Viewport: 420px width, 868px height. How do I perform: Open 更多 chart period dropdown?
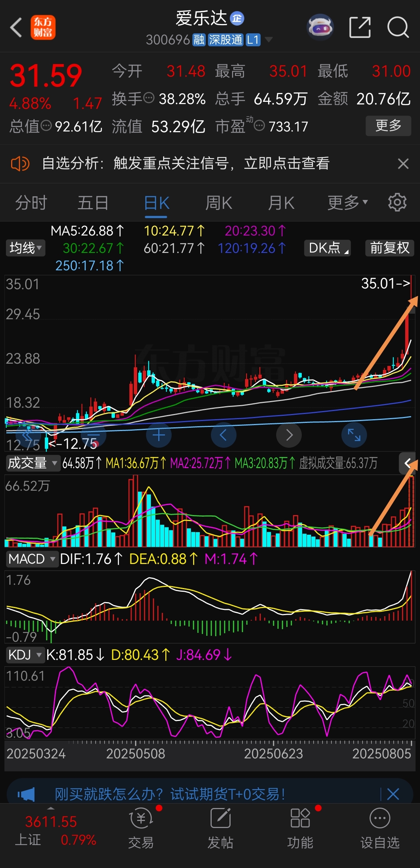tap(348, 203)
